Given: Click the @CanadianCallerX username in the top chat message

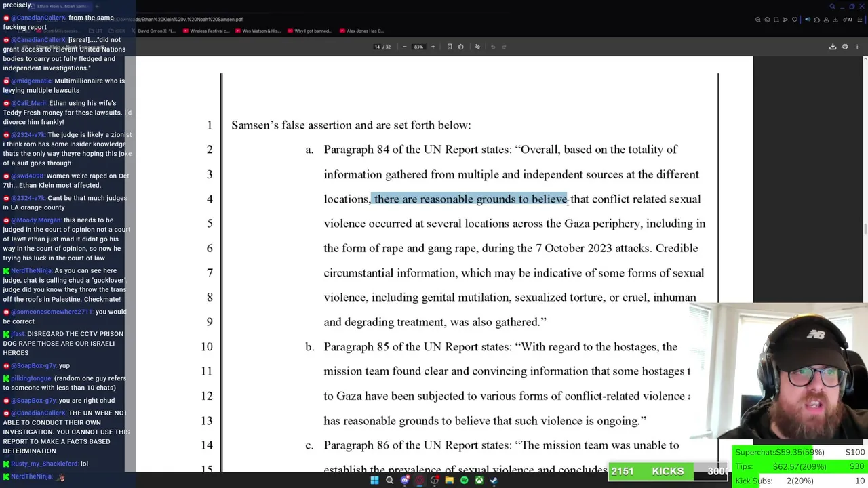Looking at the screenshot, I should (x=38, y=18).
